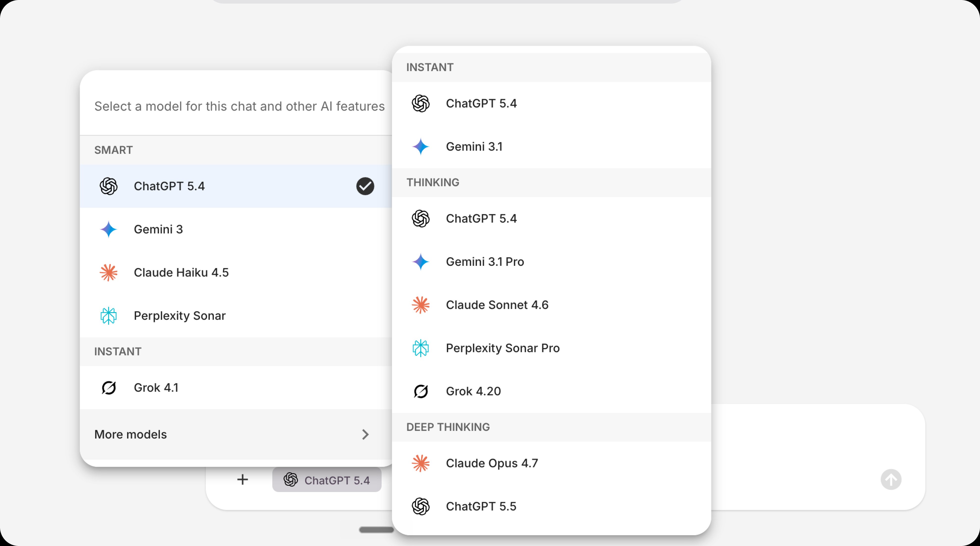Select Claude Sonnet 4.6 model
Screen dimensions: 980x546
551,305
